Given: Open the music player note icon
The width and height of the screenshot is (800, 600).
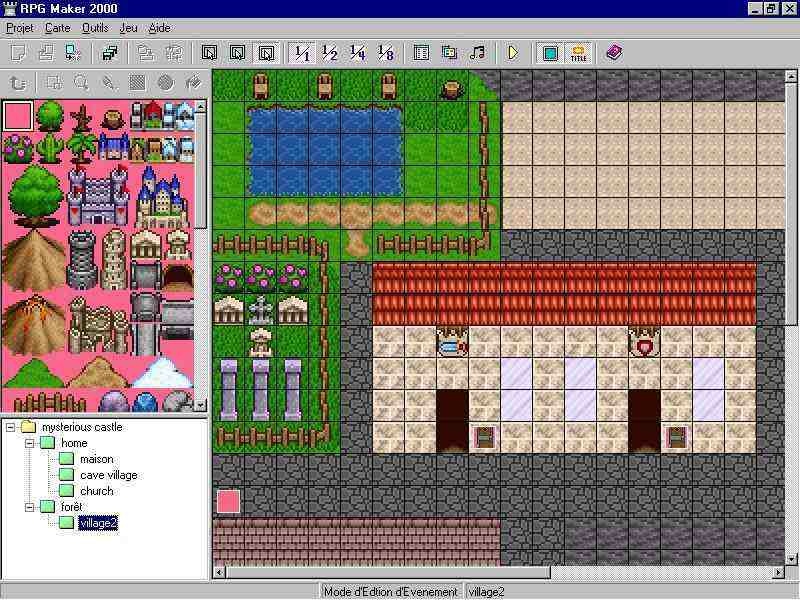Looking at the screenshot, I should coord(478,53).
